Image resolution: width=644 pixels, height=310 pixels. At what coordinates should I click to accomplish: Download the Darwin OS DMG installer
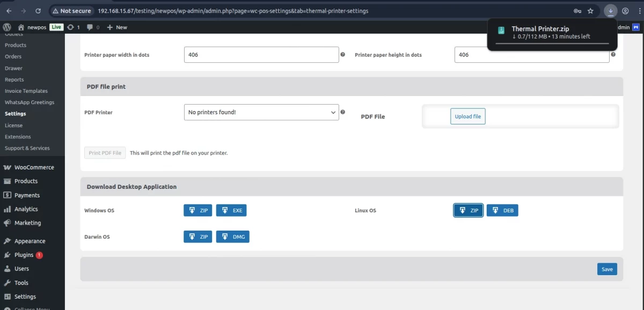[233, 237]
